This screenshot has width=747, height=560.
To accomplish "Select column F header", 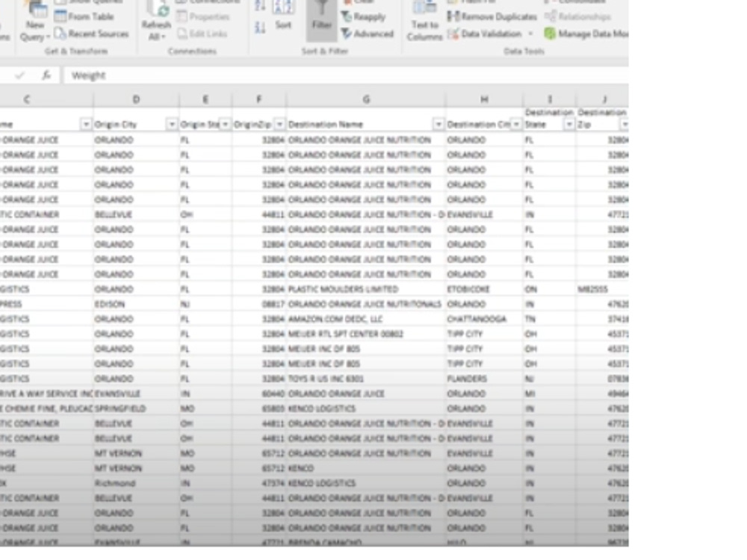I will (x=259, y=99).
